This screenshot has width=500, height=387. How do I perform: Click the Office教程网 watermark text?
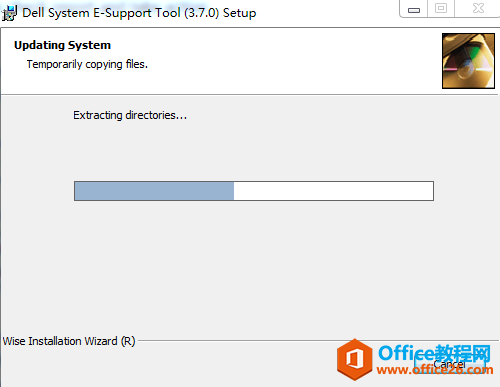point(434,353)
